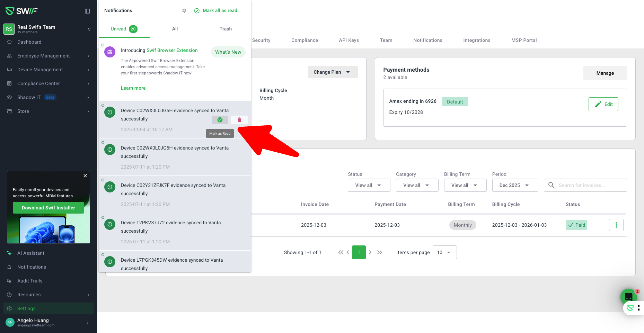This screenshot has width=644, height=333.
Task: Open the Integrations settings tab
Action: tap(477, 40)
